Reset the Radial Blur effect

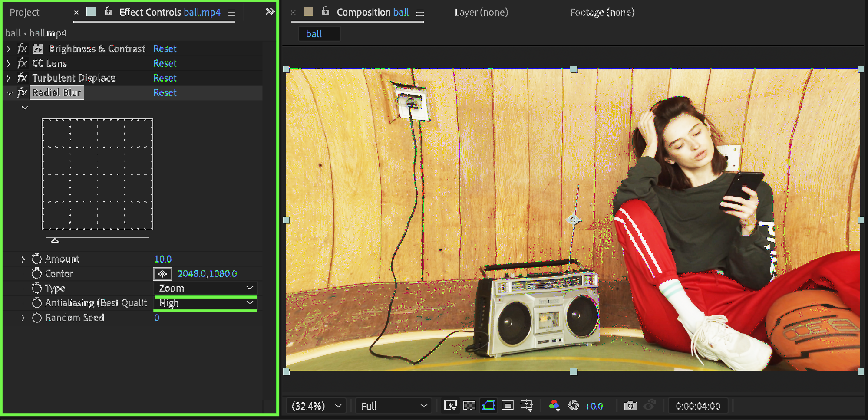click(x=165, y=93)
